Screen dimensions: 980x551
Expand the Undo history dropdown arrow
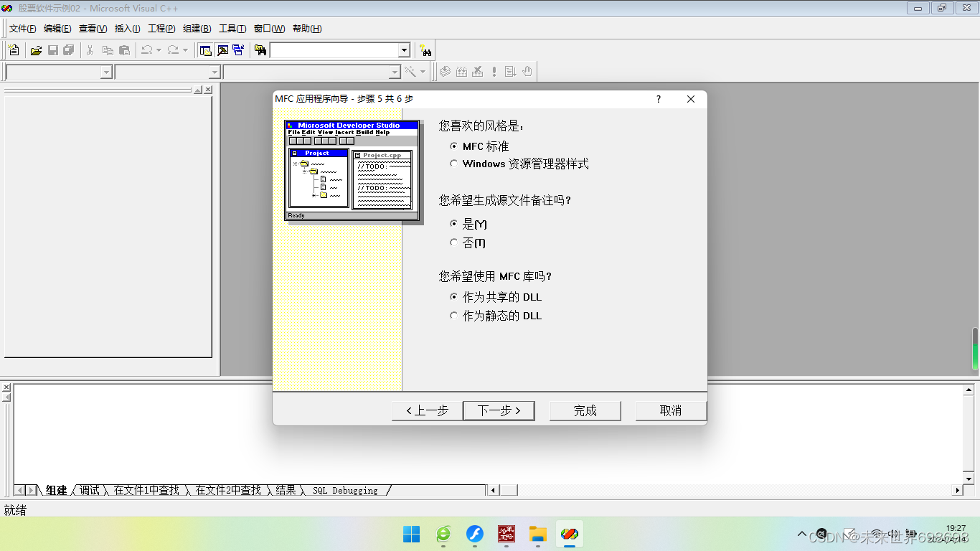click(x=159, y=50)
